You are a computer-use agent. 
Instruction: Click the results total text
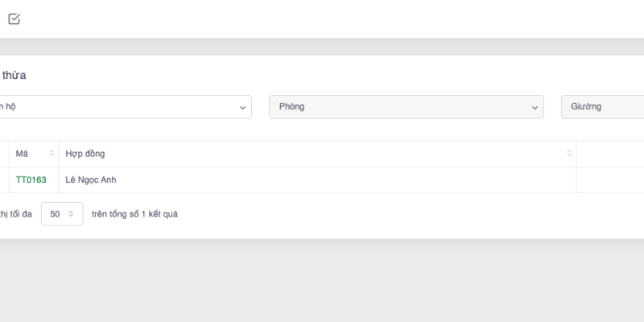pyautogui.click(x=135, y=214)
